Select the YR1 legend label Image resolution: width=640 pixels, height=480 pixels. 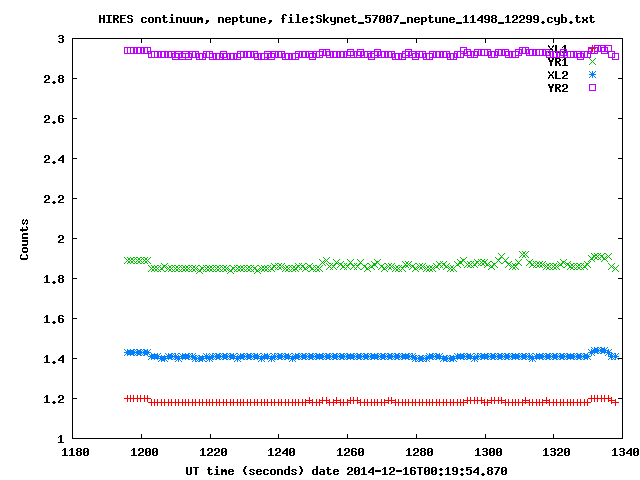558,62
